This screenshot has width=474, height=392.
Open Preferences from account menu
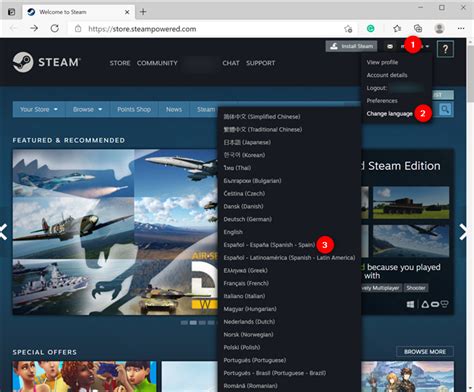(x=382, y=101)
